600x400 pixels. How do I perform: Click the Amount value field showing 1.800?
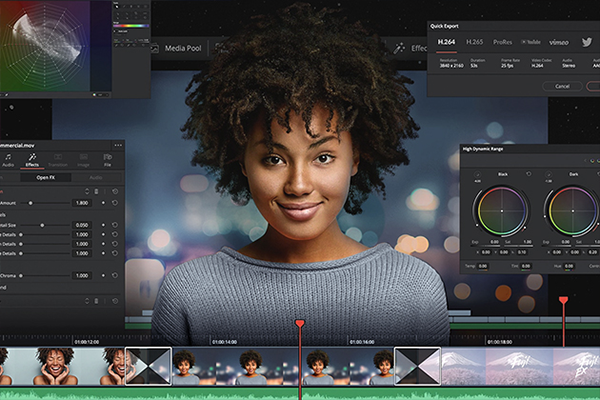point(82,202)
